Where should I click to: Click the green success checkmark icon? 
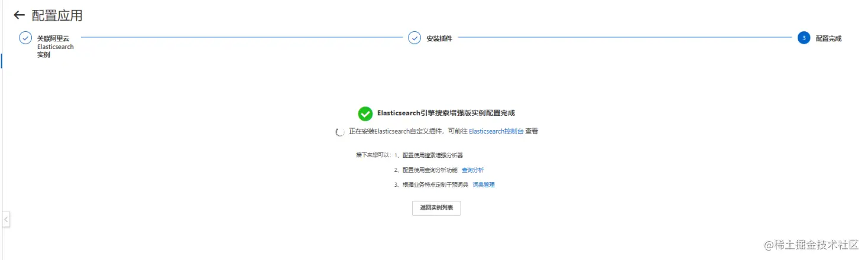365,113
